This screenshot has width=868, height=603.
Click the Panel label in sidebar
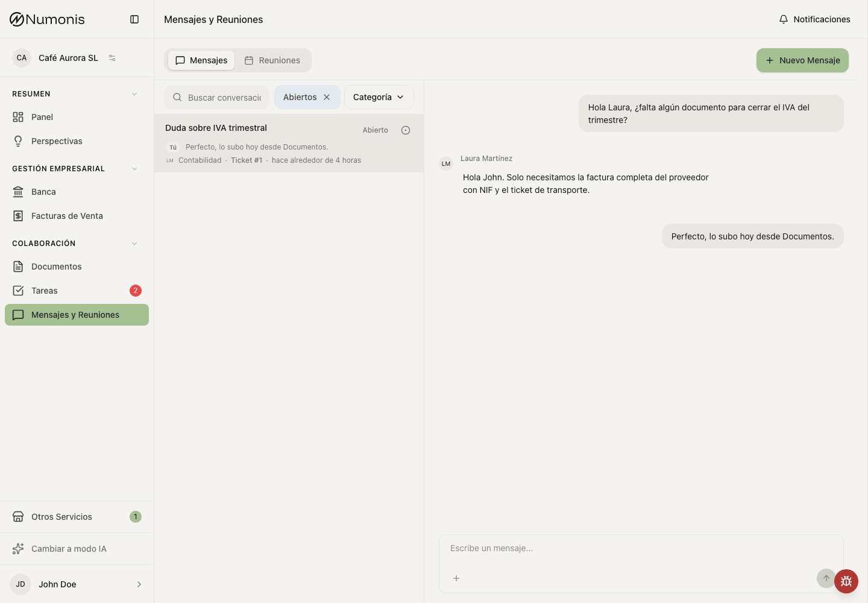pos(42,117)
